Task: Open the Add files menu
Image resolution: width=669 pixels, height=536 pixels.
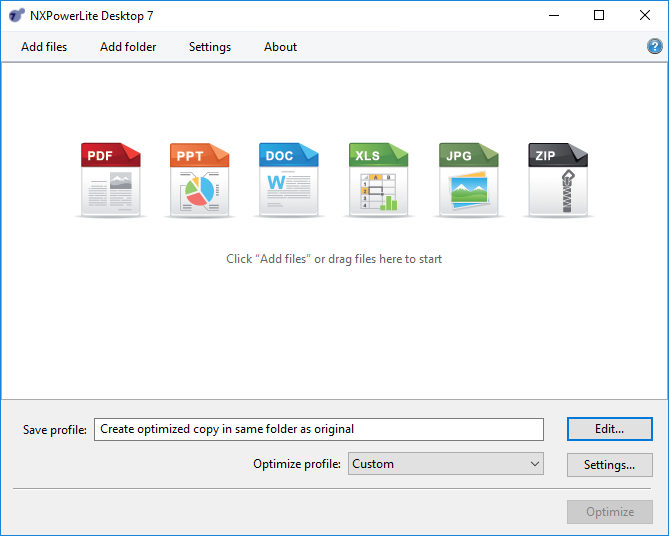Action: point(44,47)
